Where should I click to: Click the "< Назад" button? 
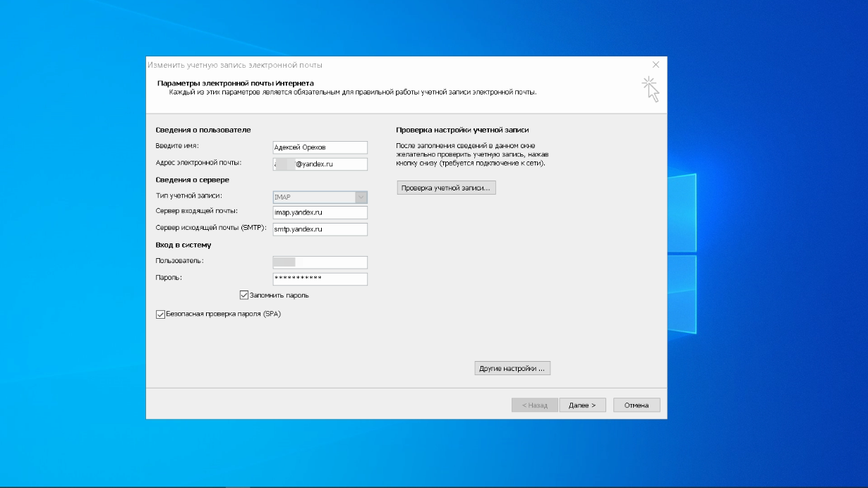535,405
